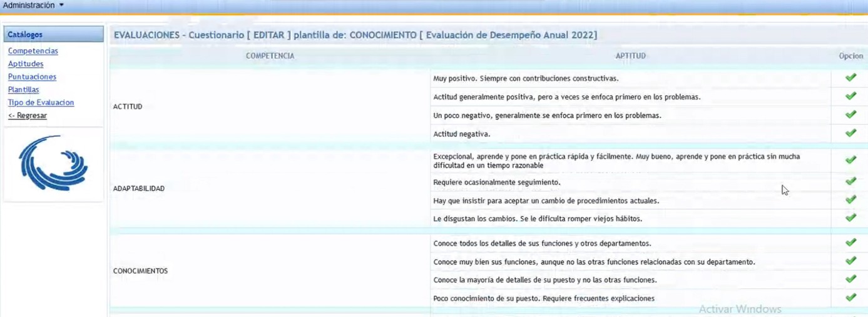This screenshot has width=868, height=317.
Task: Click text 'Poco conocimiento de su puesto...'
Action: (544, 298)
